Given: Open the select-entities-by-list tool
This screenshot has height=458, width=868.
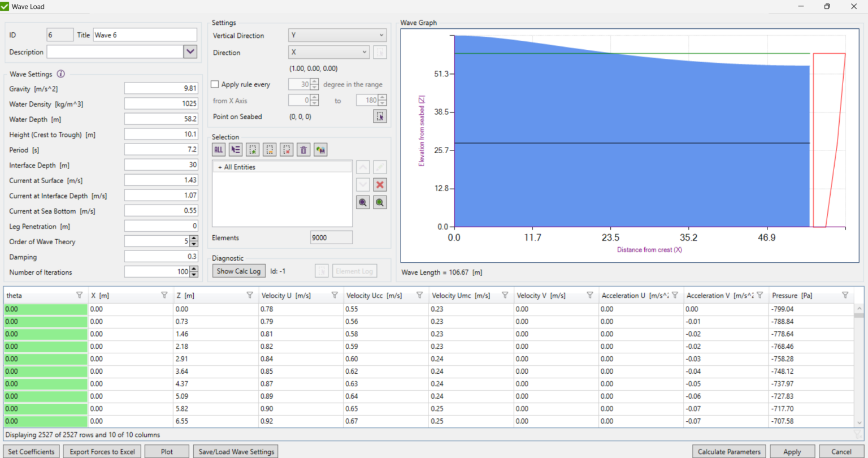Looking at the screenshot, I should coord(236,149).
